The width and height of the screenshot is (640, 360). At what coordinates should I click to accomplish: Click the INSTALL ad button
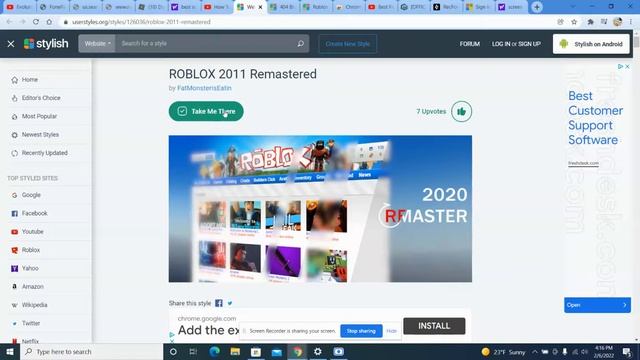click(x=434, y=326)
